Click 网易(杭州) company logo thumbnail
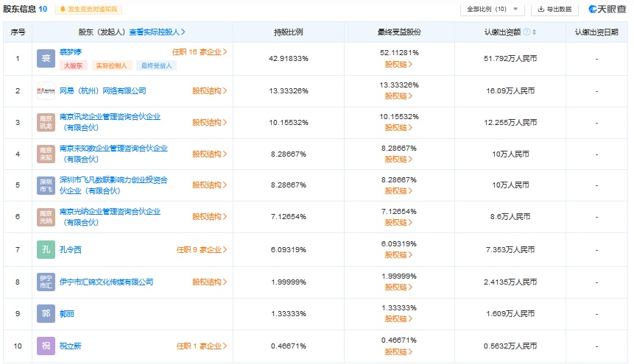 pos(46,91)
